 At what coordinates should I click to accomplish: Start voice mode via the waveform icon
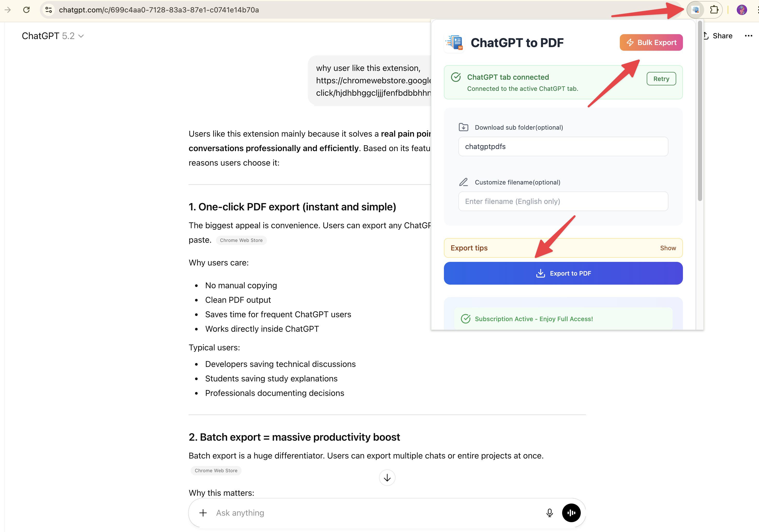[x=571, y=513]
